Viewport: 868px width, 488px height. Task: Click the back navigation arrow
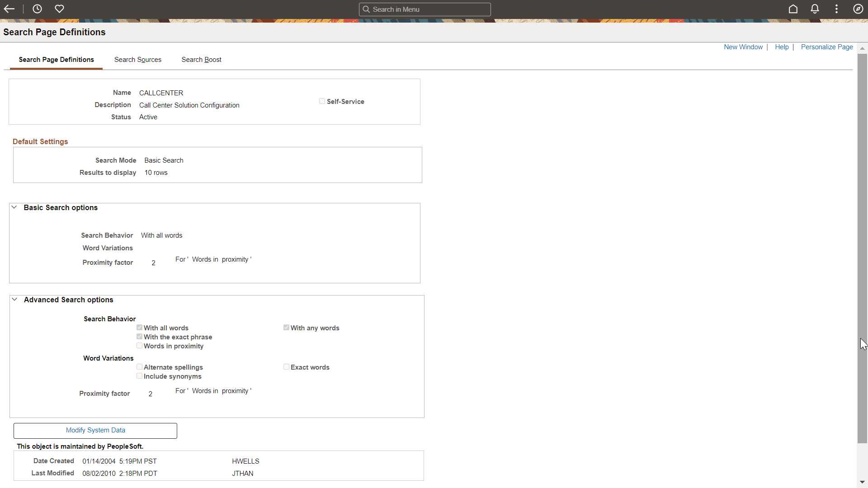9,9
